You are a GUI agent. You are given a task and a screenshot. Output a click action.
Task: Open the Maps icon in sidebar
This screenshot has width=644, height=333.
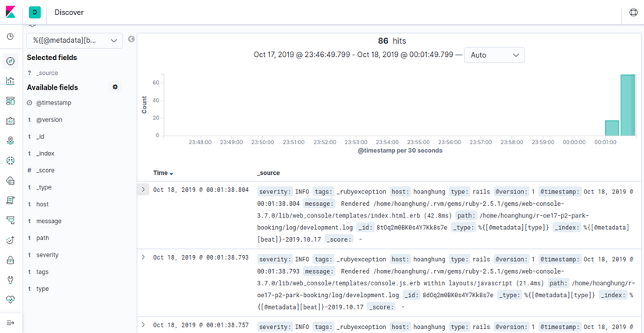(11, 140)
